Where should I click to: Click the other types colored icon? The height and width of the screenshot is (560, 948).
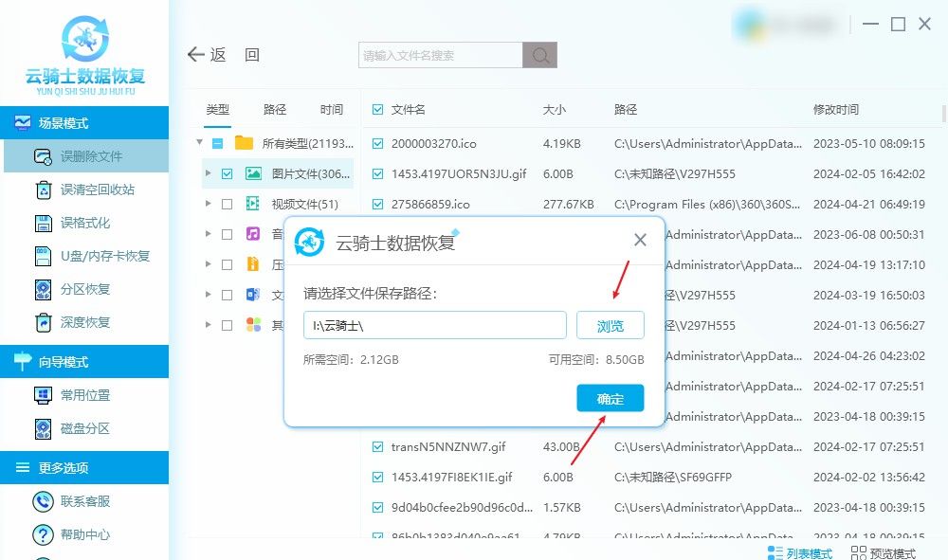(x=253, y=325)
